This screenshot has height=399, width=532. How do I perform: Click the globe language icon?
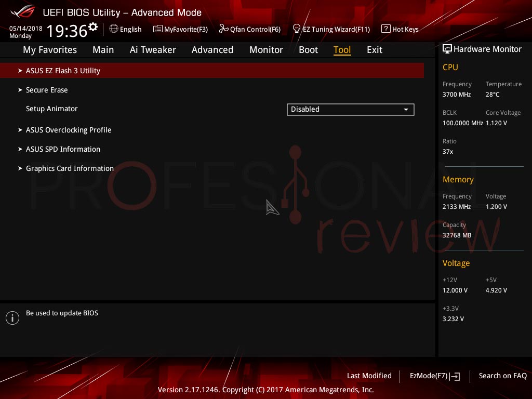(x=114, y=29)
